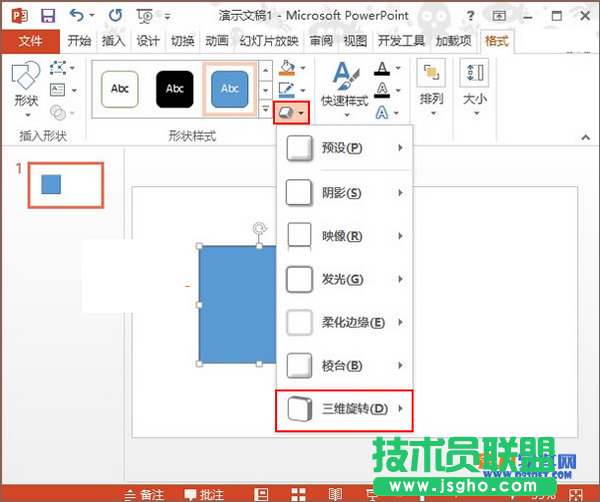Open Text Effects dropdown arrow
The width and height of the screenshot is (600, 502).
pyautogui.click(x=396, y=113)
